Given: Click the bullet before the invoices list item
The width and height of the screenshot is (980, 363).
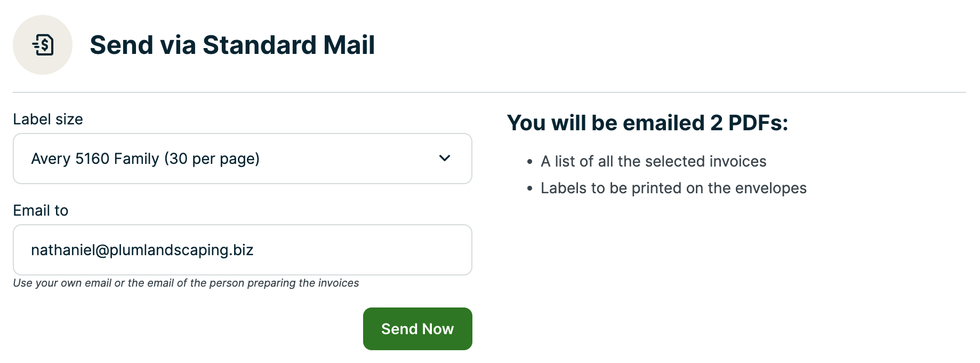Looking at the screenshot, I should (529, 162).
